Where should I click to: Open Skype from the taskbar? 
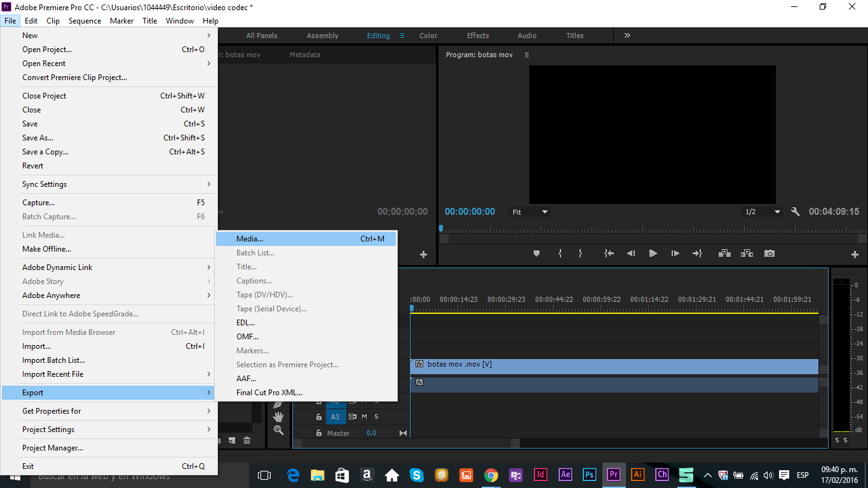point(416,475)
